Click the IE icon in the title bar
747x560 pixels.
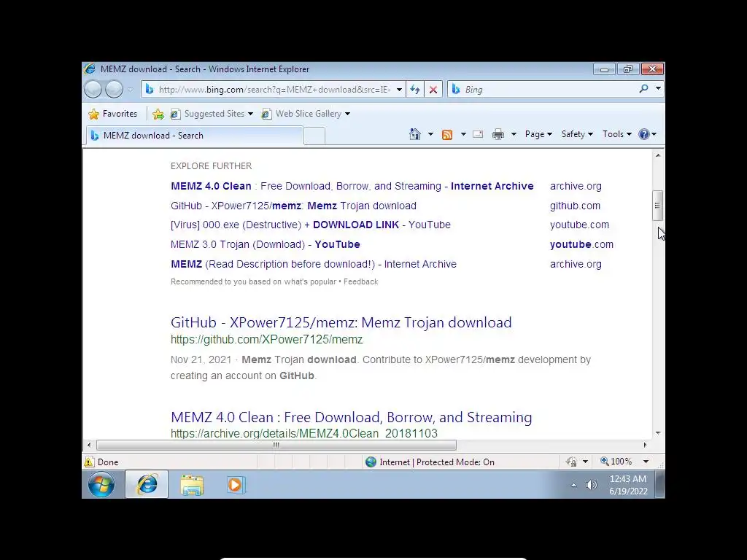coord(90,69)
